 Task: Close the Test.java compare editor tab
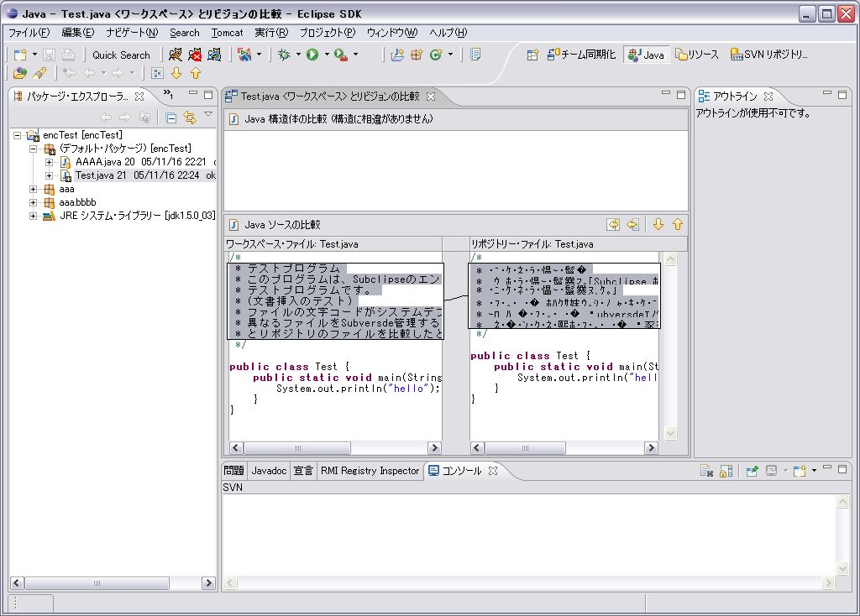point(431,97)
